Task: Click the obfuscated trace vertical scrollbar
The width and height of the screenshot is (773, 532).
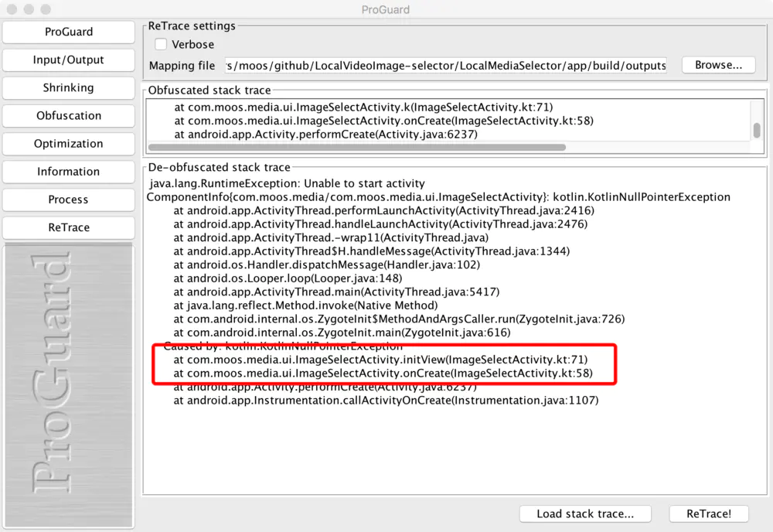Action: pyautogui.click(x=757, y=130)
